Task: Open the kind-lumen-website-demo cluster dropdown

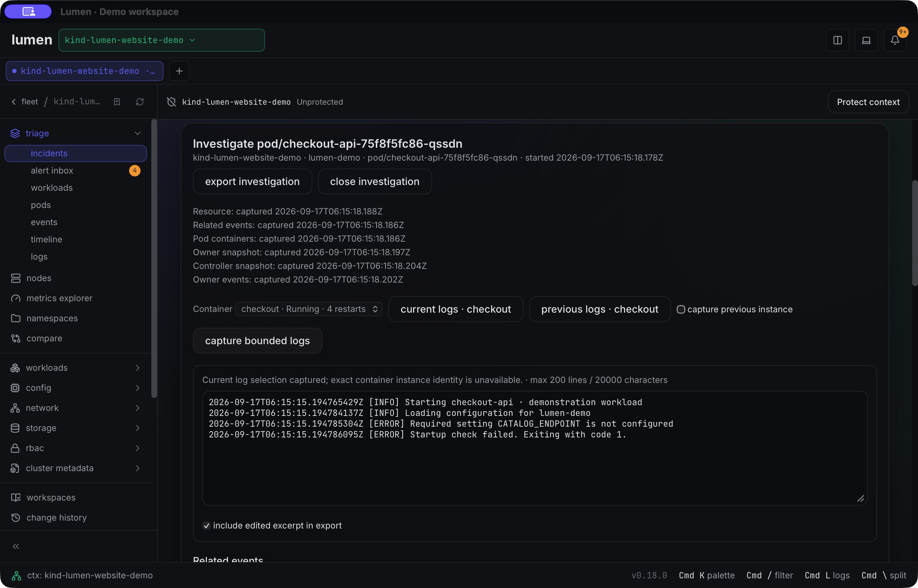Action: point(161,40)
